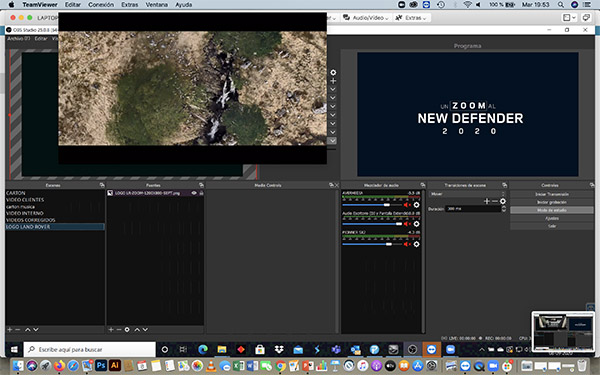Toggle Modo de estudio button
The height and width of the screenshot is (375, 600).
(552, 210)
